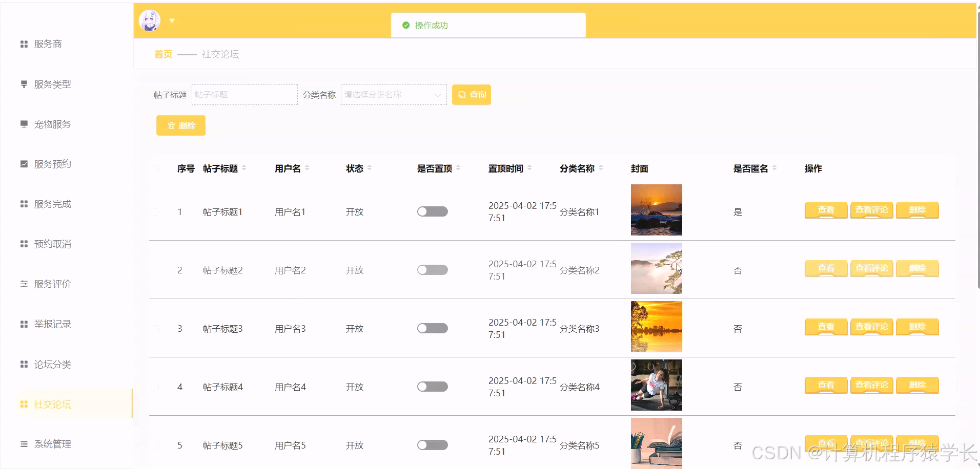Click the 服务类型 sidebar icon
980x469 pixels.
pyautogui.click(x=24, y=84)
